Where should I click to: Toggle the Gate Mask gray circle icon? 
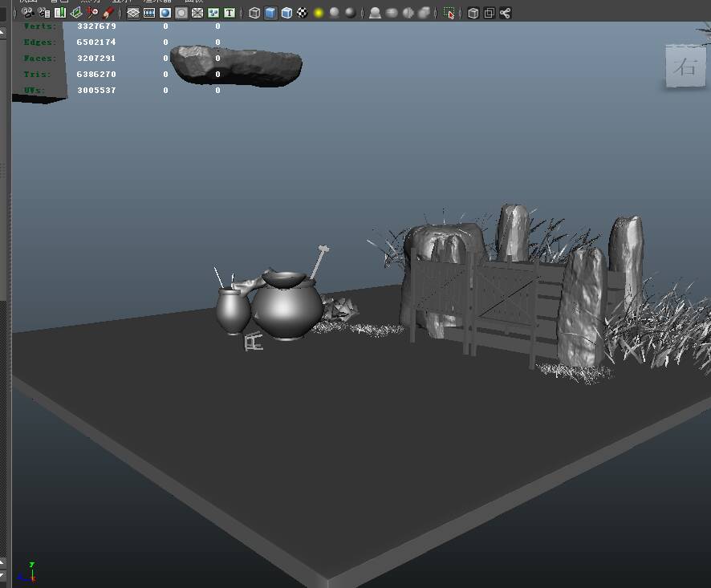coord(181,13)
